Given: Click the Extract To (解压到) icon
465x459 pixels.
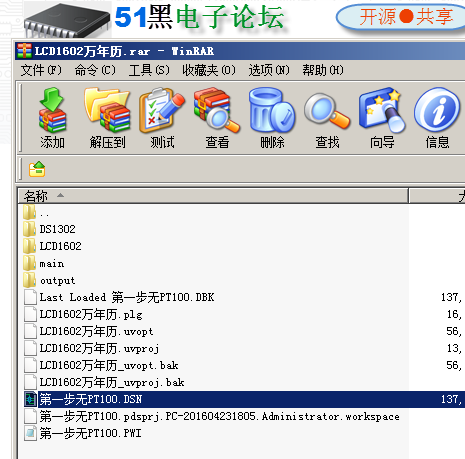Looking at the screenshot, I should pyautogui.click(x=107, y=110).
